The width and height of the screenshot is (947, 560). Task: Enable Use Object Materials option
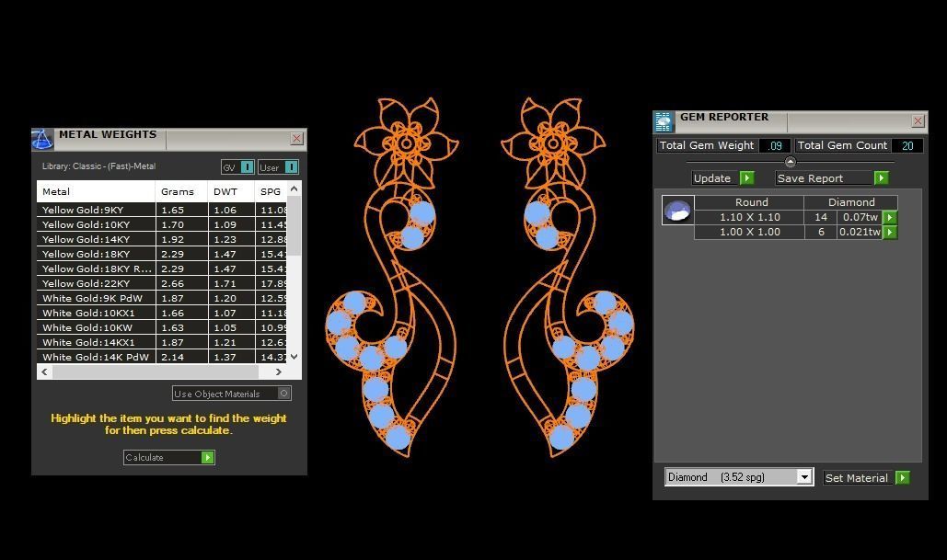[283, 394]
